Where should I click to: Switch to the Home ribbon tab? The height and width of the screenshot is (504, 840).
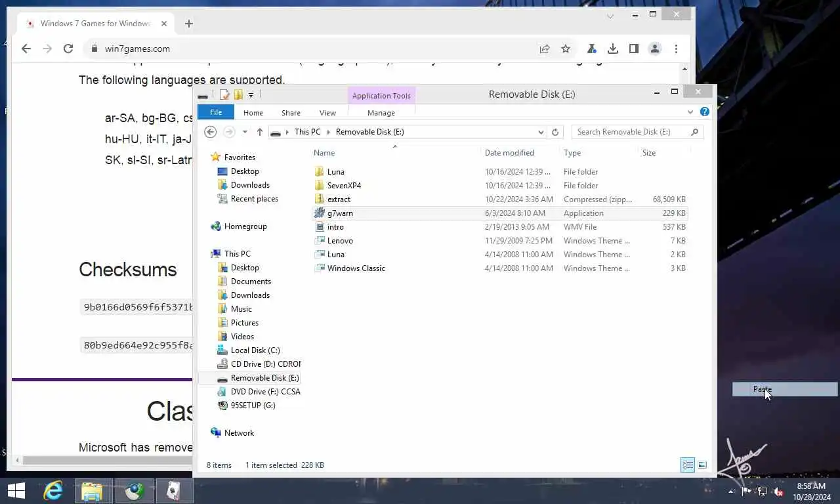[x=253, y=113]
